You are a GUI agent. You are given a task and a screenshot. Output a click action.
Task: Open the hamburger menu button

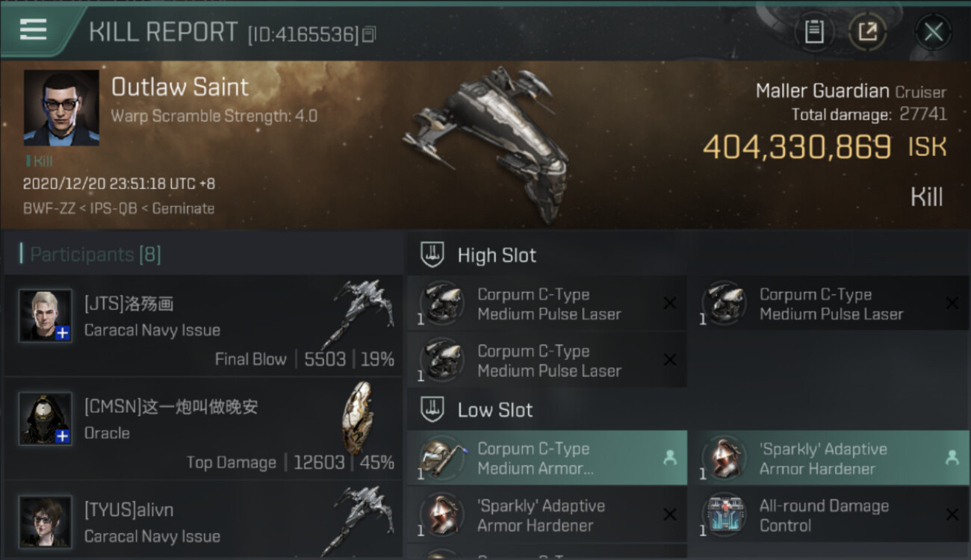(x=33, y=30)
